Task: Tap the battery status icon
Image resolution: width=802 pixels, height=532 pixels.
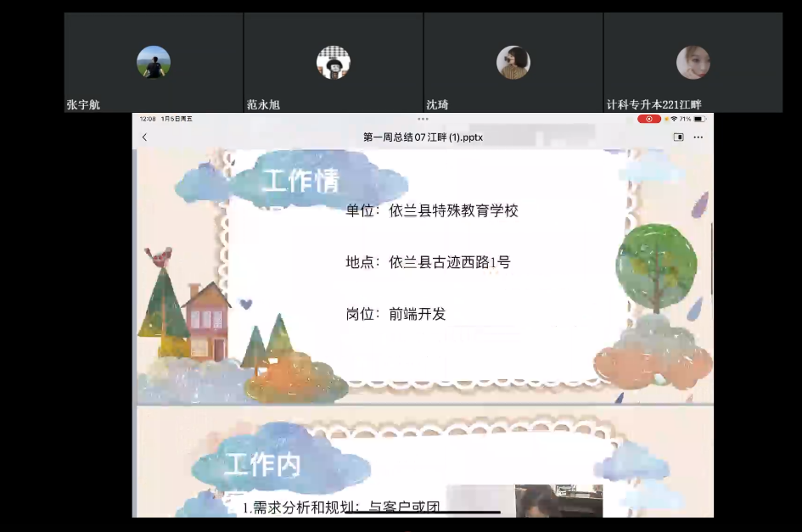Action: [x=698, y=120]
